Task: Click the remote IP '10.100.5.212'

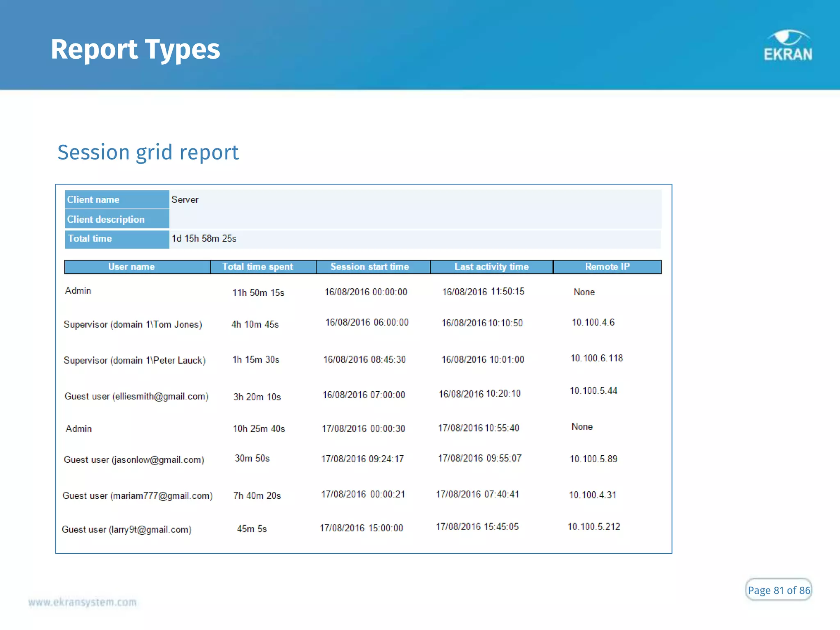Action: tap(594, 527)
